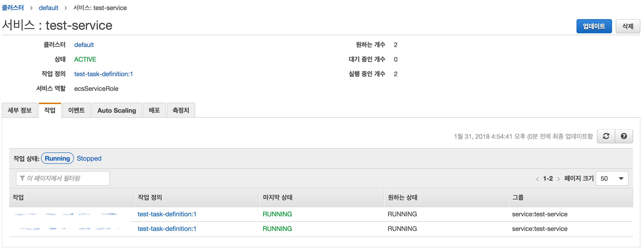Image resolution: width=644 pixels, height=251 pixels.
Task: Click the 삭제 button
Action: pyautogui.click(x=628, y=26)
